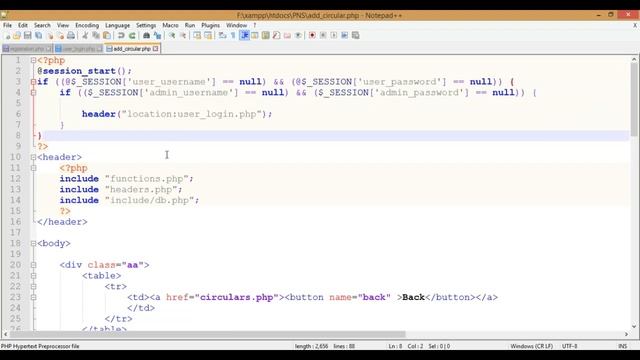This screenshot has height=360, width=640.
Task: Toggle word wrap from toolbar
Action: (222, 36)
